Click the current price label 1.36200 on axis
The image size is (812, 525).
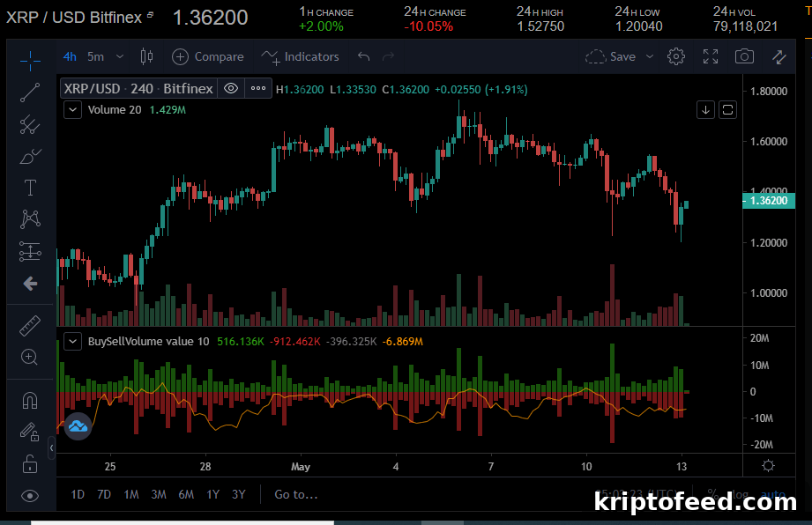click(x=769, y=201)
